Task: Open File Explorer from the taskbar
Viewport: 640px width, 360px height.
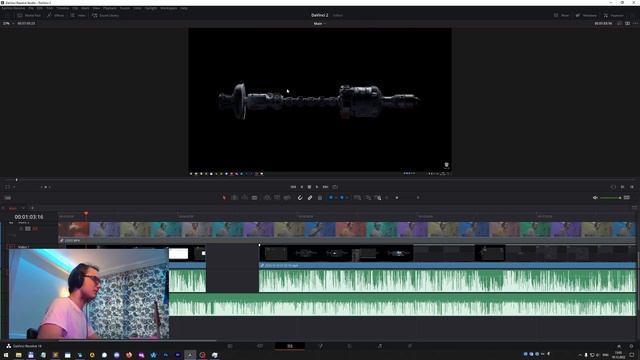Action: [18, 356]
